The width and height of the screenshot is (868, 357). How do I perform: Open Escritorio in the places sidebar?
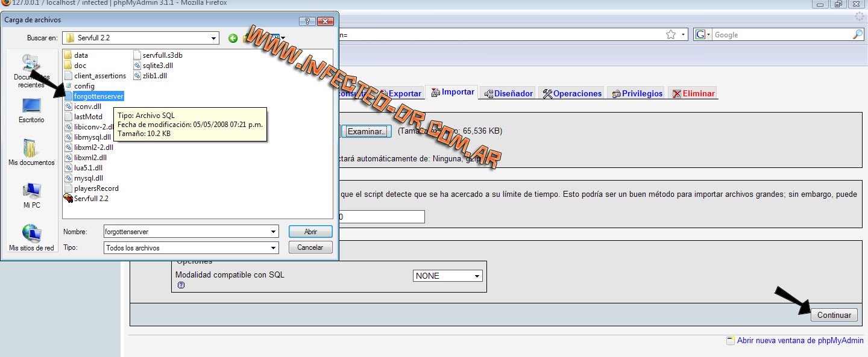31,111
